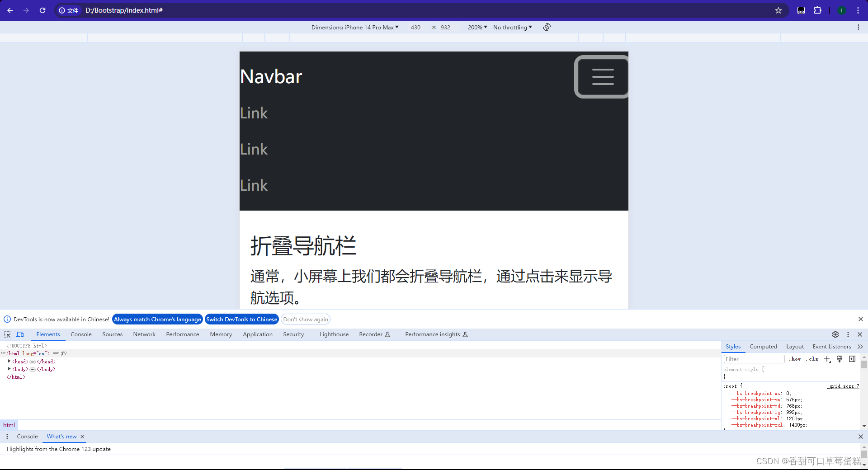The image size is (868, 470).
Task: Toggle the device emulation toolbar
Action: (20, 334)
